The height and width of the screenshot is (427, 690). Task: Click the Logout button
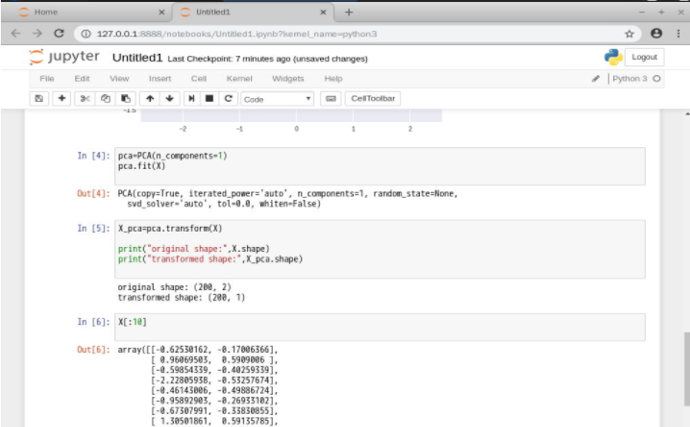pyautogui.click(x=644, y=57)
